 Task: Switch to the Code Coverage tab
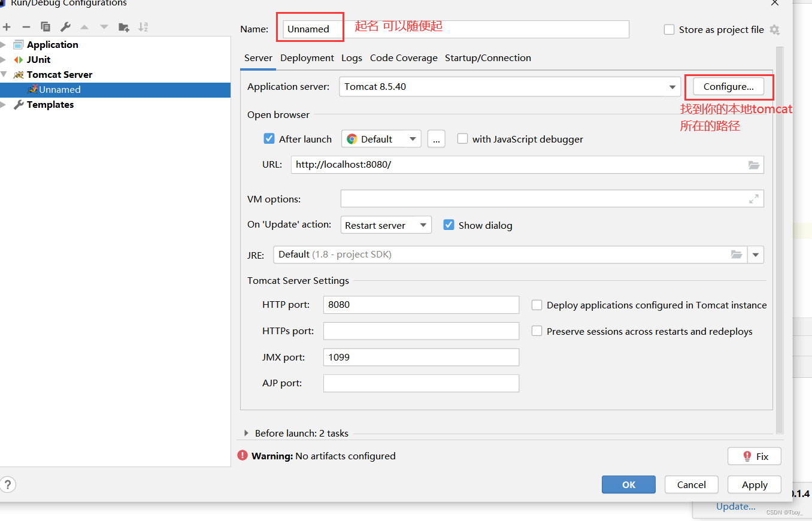coord(404,57)
